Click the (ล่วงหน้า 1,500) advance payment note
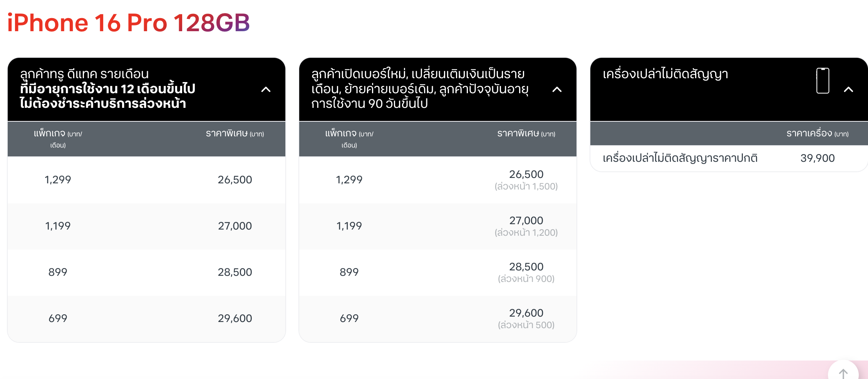 point(526,186)
